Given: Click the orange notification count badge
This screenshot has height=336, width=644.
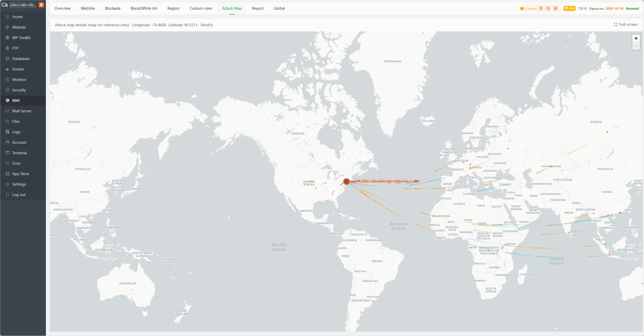Looking at the screenshot, I should [x=41, y=5].
